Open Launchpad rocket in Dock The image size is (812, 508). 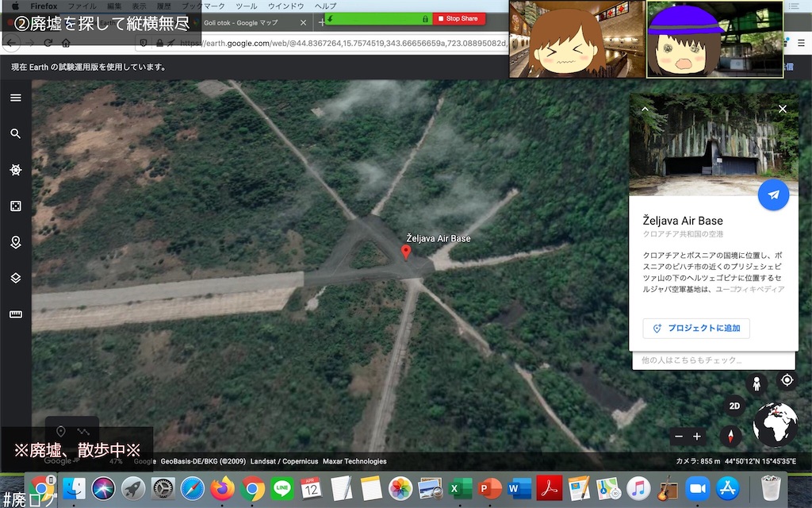(133, 488)
